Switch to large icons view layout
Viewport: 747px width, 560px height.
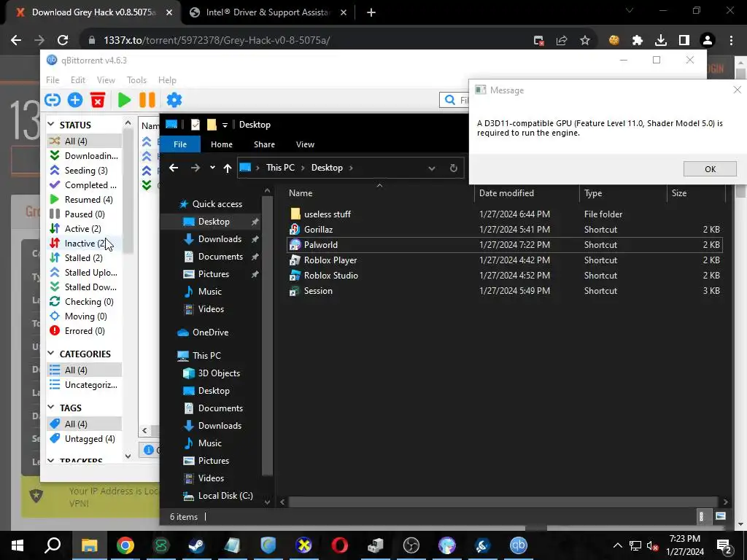[721, 517]
